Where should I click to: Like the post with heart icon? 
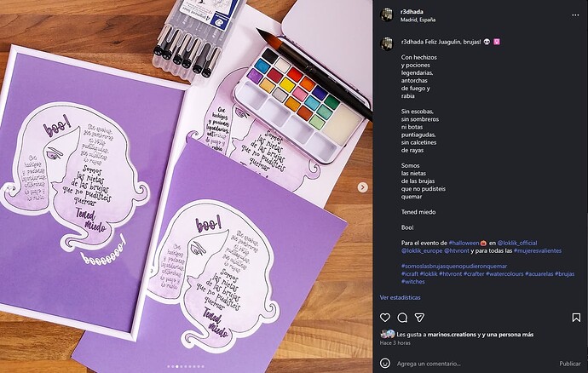pos(384,318)
